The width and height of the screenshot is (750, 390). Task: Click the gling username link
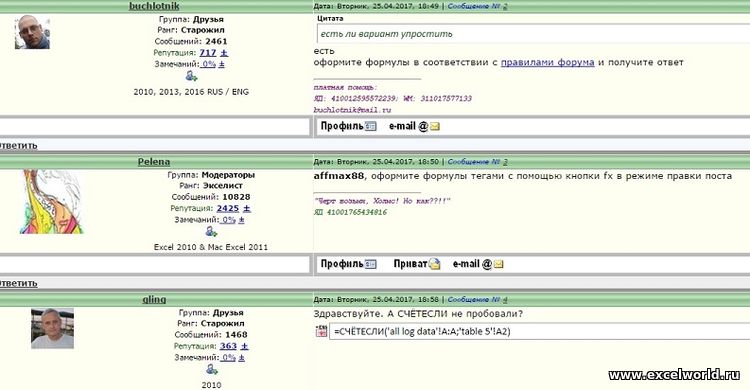154,299
